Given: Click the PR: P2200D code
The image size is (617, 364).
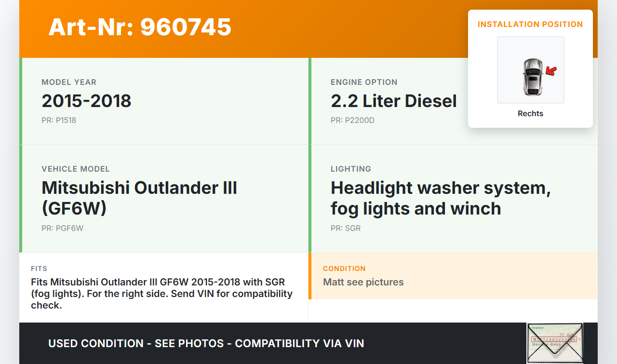Looking at the screenshot, I should click(352, 120).
